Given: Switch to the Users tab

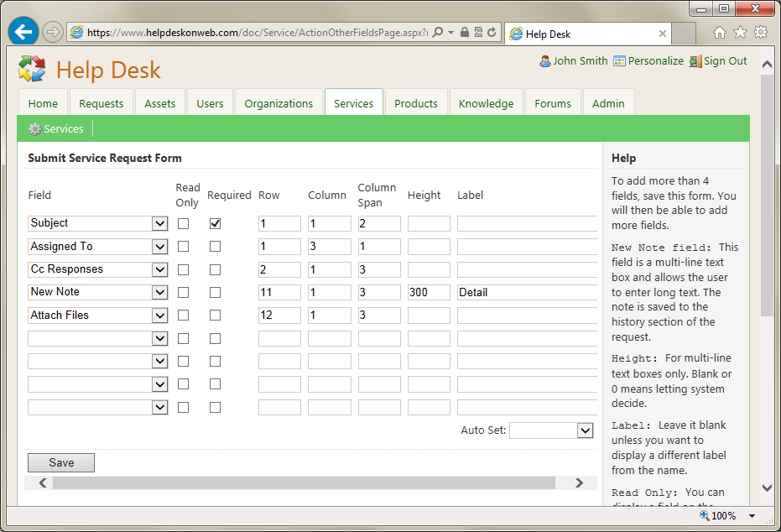Looking at the screenshot, I should click(210, 103).
